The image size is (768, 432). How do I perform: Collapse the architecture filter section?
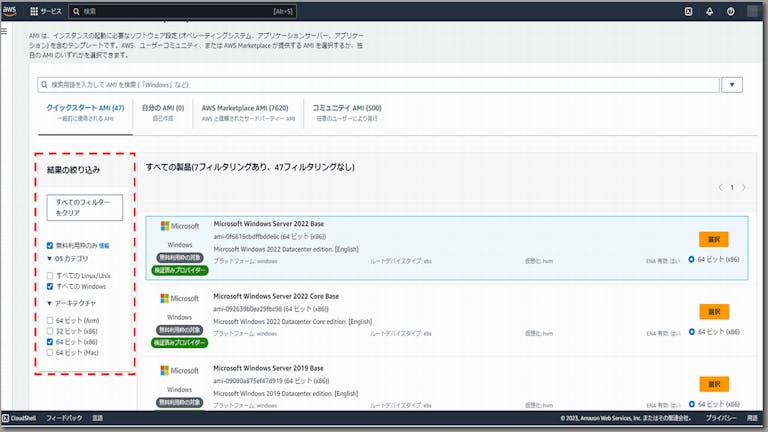(x=49, y=304)
